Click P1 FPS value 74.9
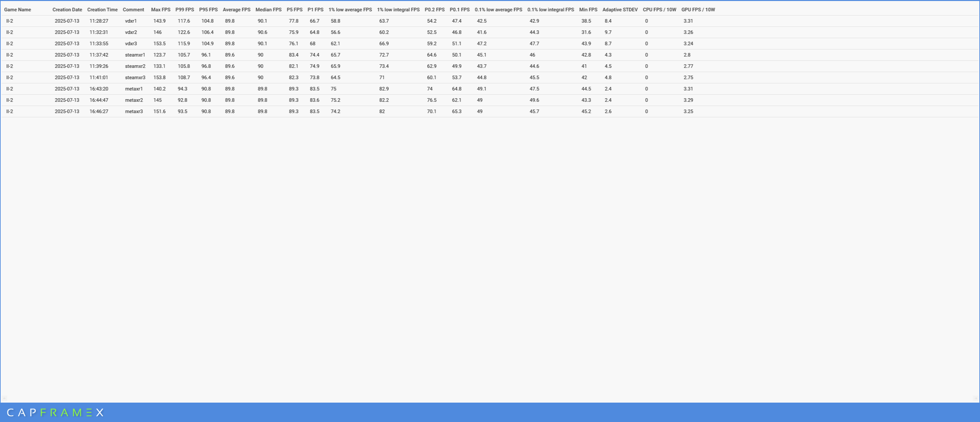 pyautogui.click(x=315, y=66)
